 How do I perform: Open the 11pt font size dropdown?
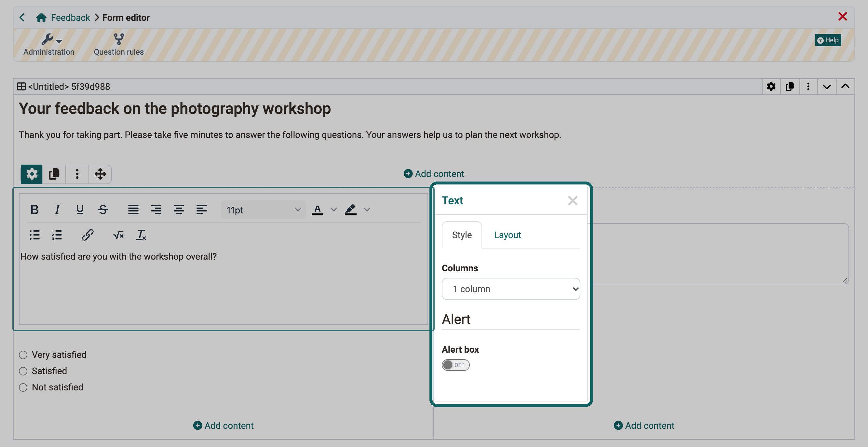coord(263,210)
